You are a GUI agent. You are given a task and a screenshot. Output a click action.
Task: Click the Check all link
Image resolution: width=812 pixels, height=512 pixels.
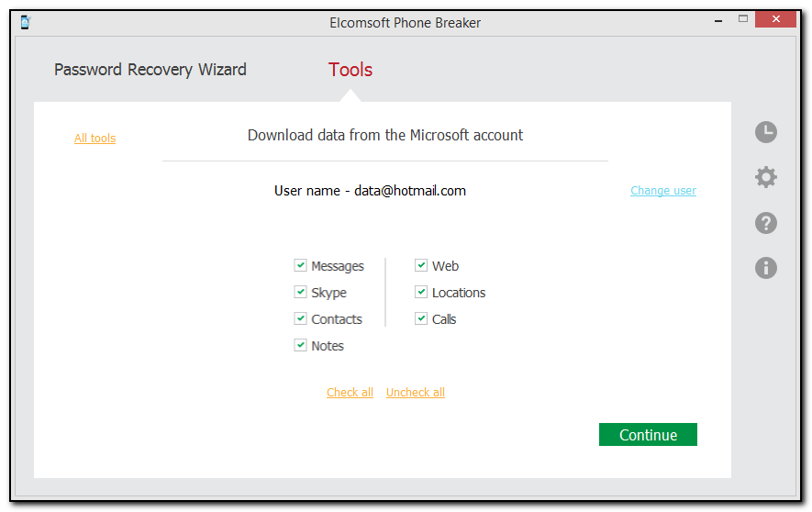click(350, 393)
